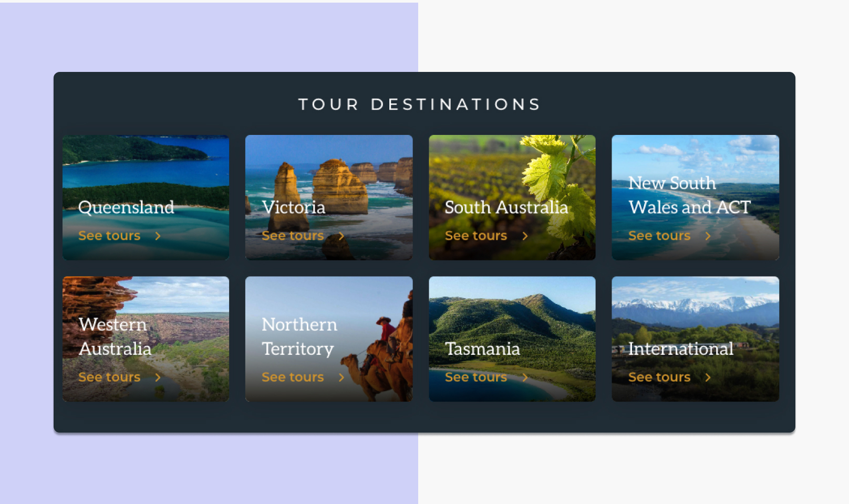Select the Tasmania destination title
The height and width of the screenshot is (504, 849).
coord(482,349)
